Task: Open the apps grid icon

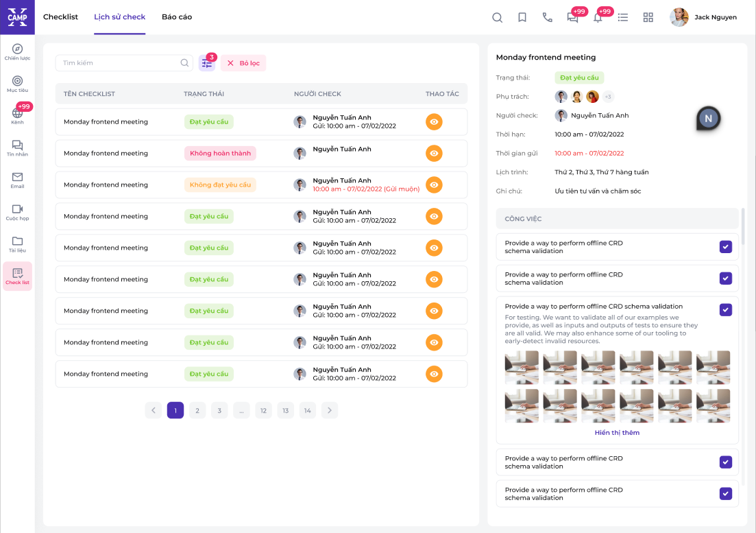Action: (648, 18)
